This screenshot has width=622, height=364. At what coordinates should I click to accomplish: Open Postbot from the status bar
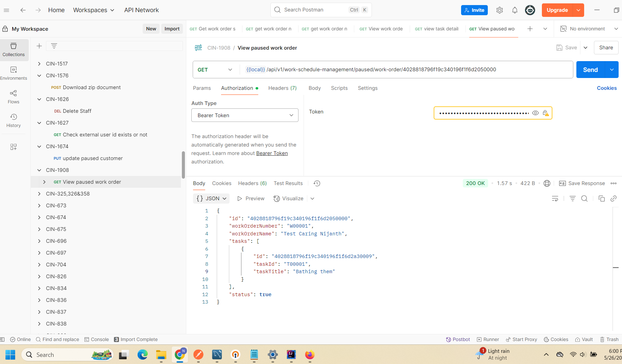(458, 339)
